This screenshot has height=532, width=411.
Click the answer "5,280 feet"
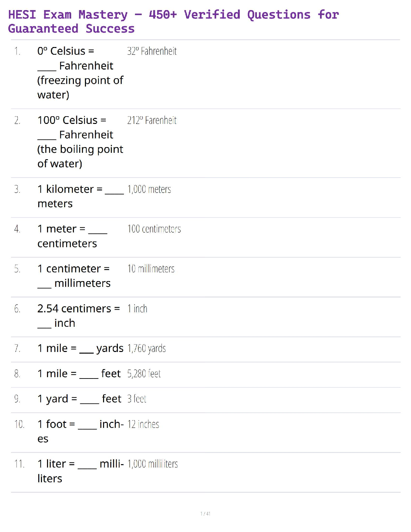pos(144,373)
